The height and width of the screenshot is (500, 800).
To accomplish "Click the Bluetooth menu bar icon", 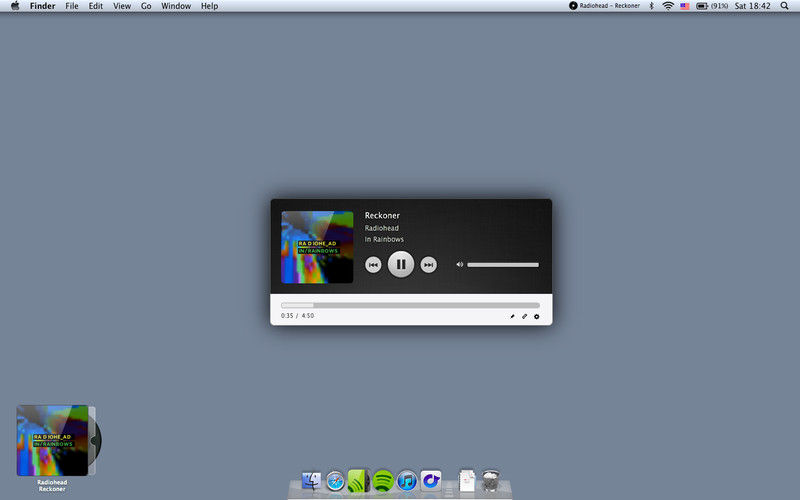I will click(x=652, y=6).
